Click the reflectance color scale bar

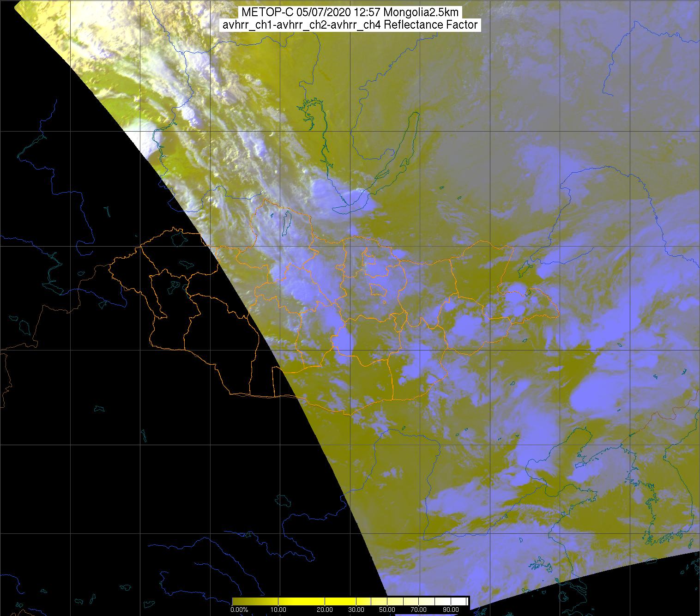tap(350, 601)
